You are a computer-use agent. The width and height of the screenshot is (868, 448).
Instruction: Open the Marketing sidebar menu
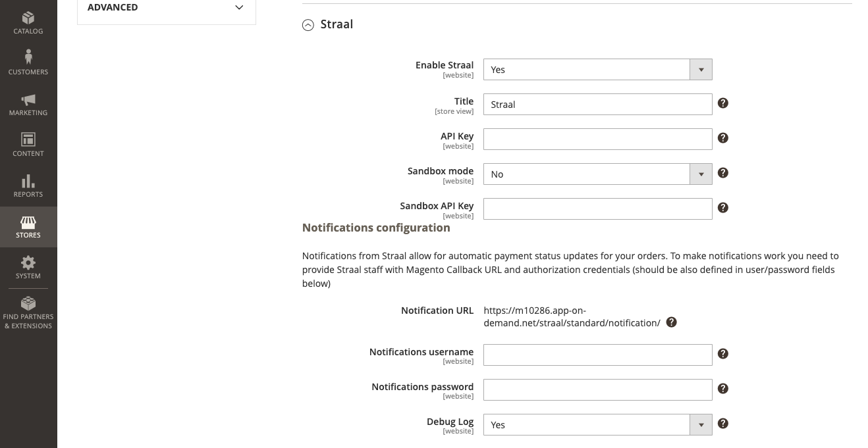28,105
